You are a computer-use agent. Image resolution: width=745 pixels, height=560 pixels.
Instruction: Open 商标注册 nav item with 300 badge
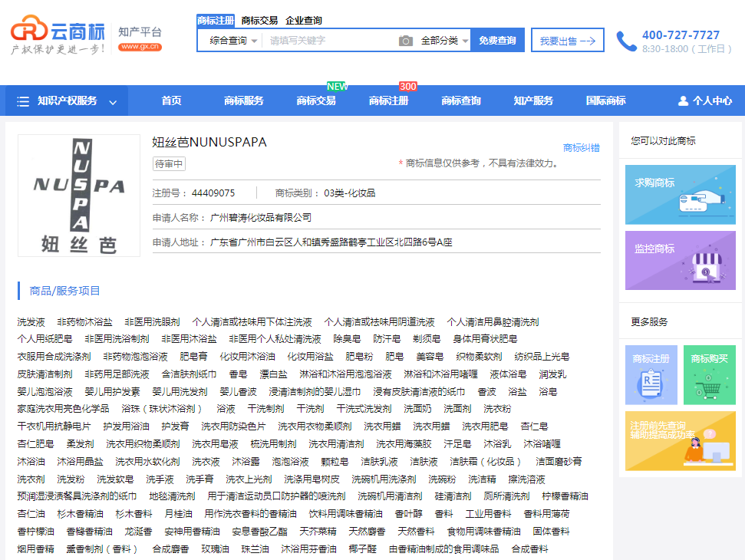click(x=389, y=100)
